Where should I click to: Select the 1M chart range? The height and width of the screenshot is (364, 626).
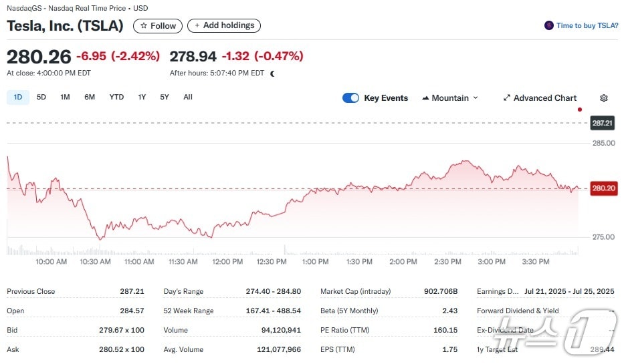(65, 98)
